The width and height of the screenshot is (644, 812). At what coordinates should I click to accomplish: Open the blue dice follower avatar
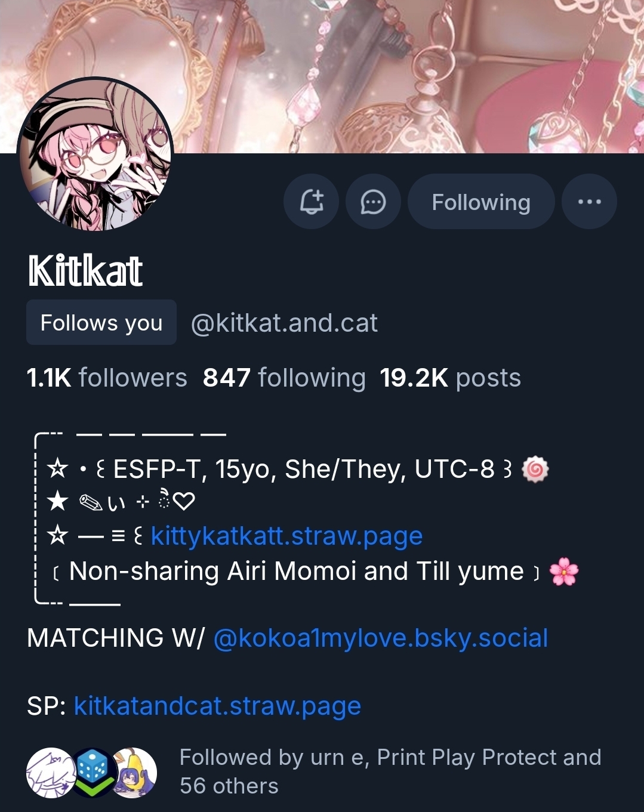[x=93, y=773]
